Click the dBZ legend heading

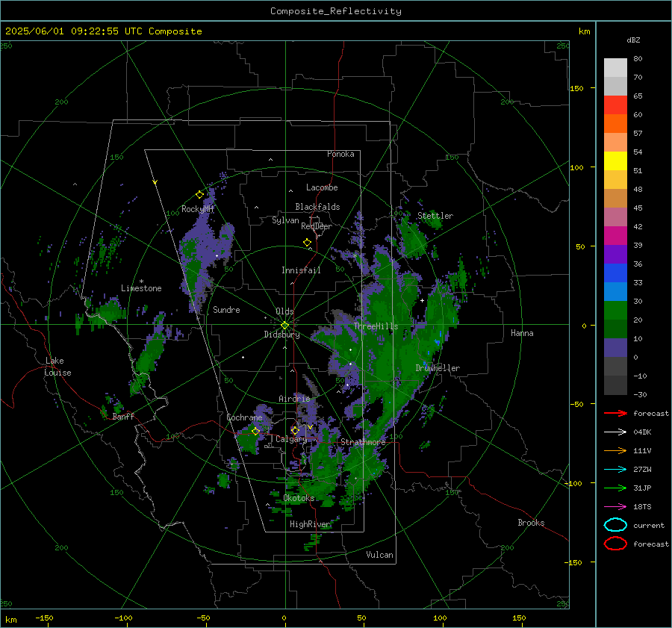pyautogui.click(x=633, y=40)
